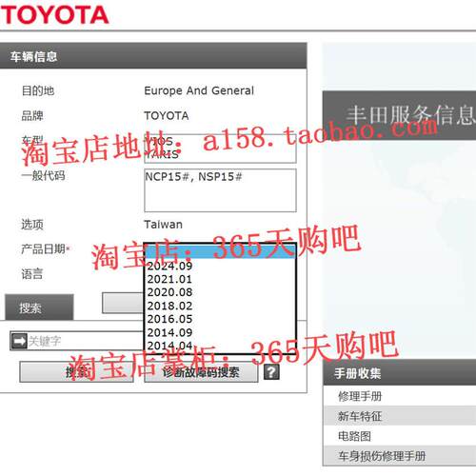
Task: Click the 搜索 keyword search button
Action: pyautogui.click(x=76, y=372)
